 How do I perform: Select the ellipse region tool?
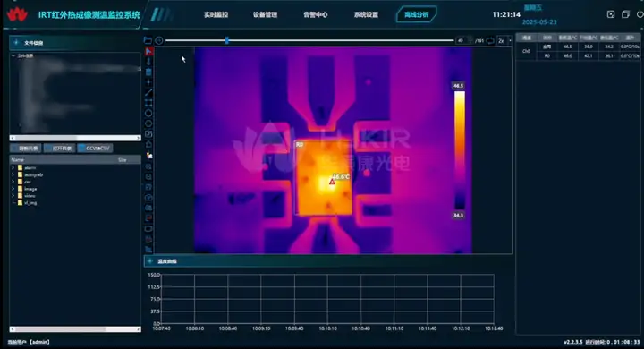(x=148, y=123)
